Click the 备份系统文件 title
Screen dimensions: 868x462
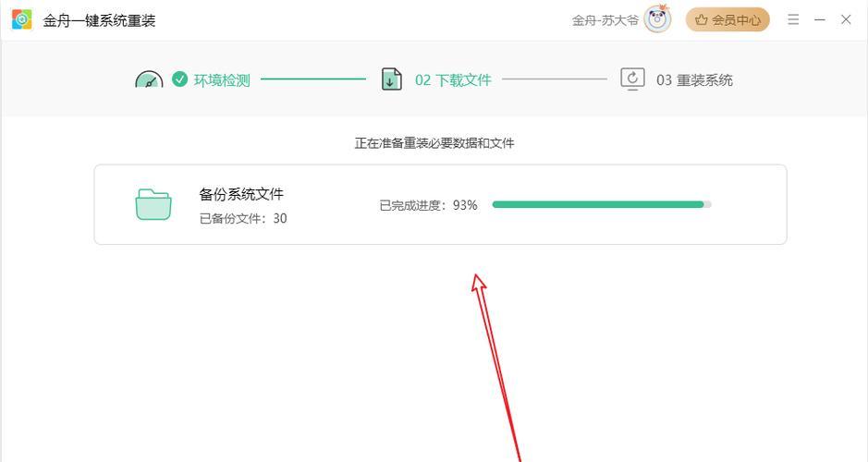[x=241, y=194]
